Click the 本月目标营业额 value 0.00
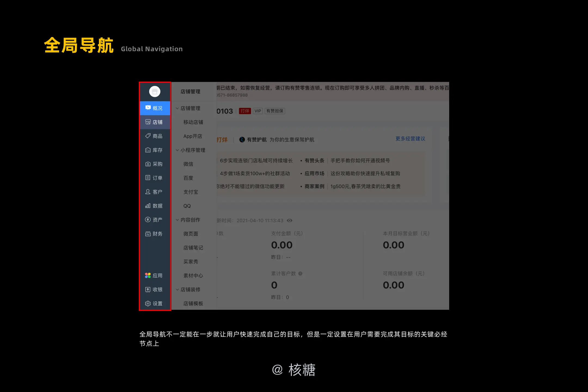588x392 pixels. point(393,245)
